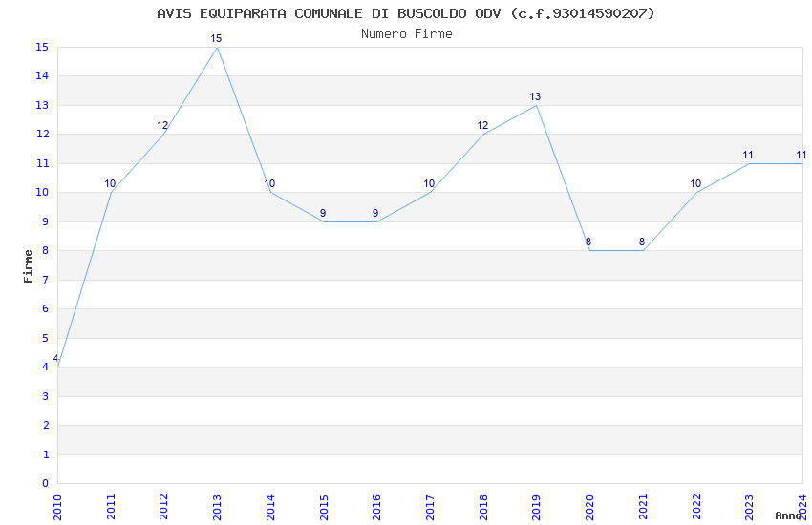Select the 2014 x-axis year label
This screenshot has width=812, height=525.
(270, 507)
